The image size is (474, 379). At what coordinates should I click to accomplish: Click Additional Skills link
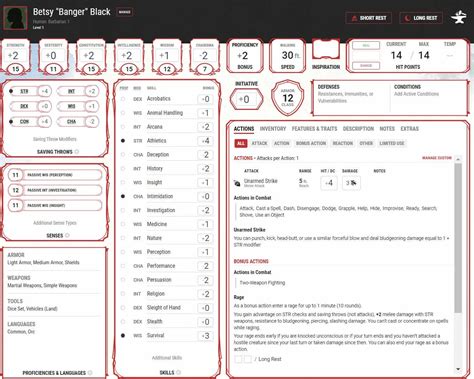tap(167, 358)
